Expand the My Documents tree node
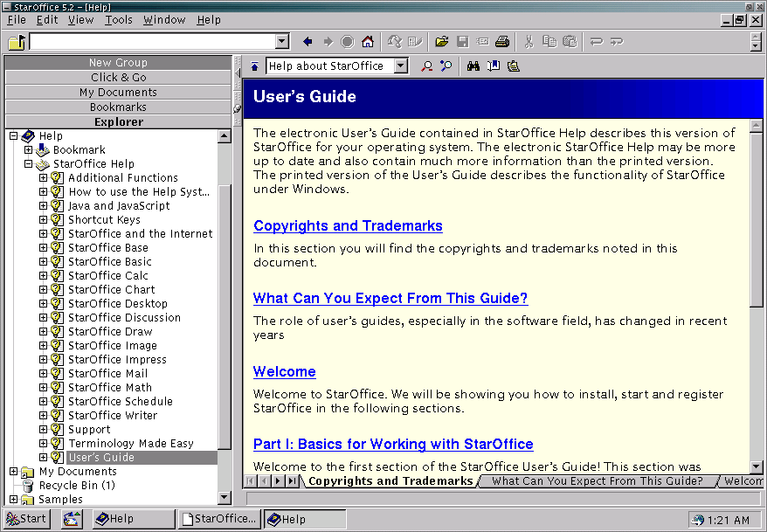This screenshot has width=767, height=532. [14, 471]
